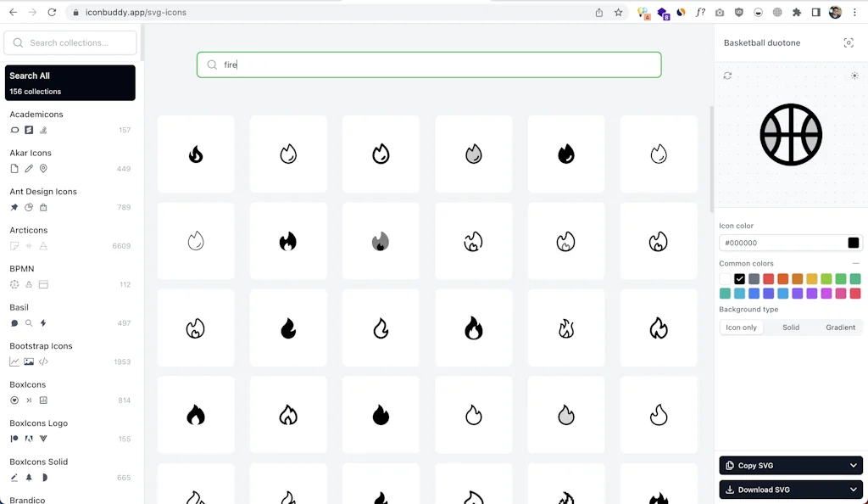Open the fullscreen preview of Basketball duotone
Image resolution: width=868 pixels, height=504 pixels.
point(849,42)
